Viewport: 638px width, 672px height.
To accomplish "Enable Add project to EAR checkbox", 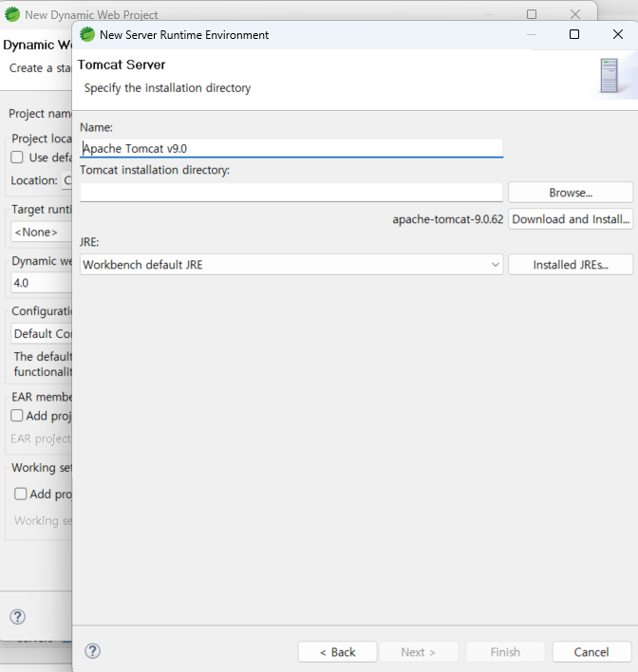I will pyautogui.click(x=17, y=416).
